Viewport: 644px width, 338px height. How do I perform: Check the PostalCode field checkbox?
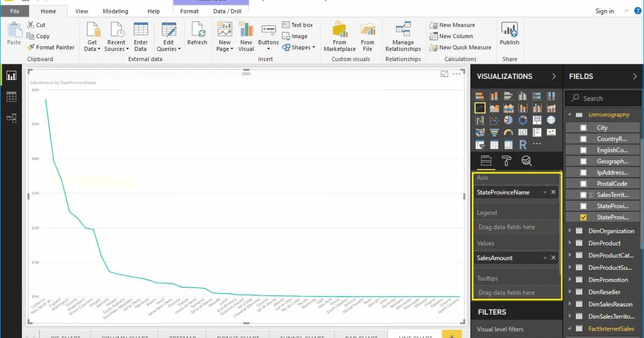pos(584,183)
